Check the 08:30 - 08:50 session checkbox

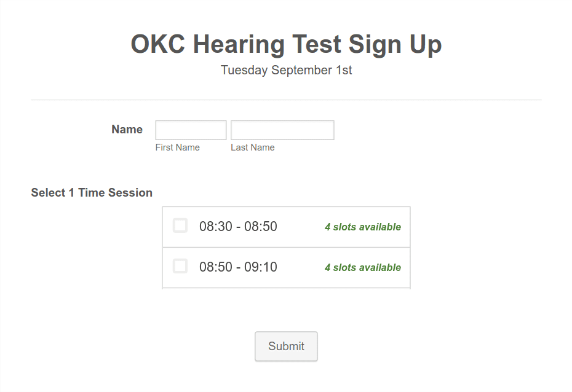click(x=180, y=225)
